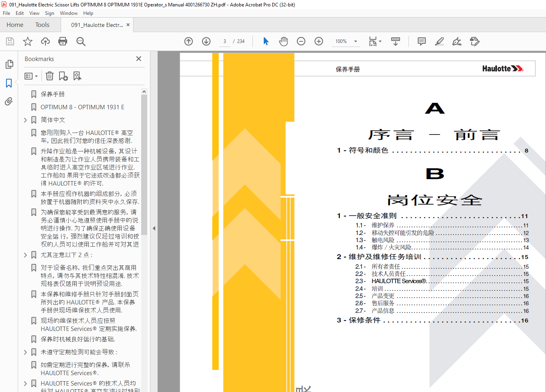Open the fit page options icon
The height and width of the screenshot is (392, 546).
[x=375, y=41]
